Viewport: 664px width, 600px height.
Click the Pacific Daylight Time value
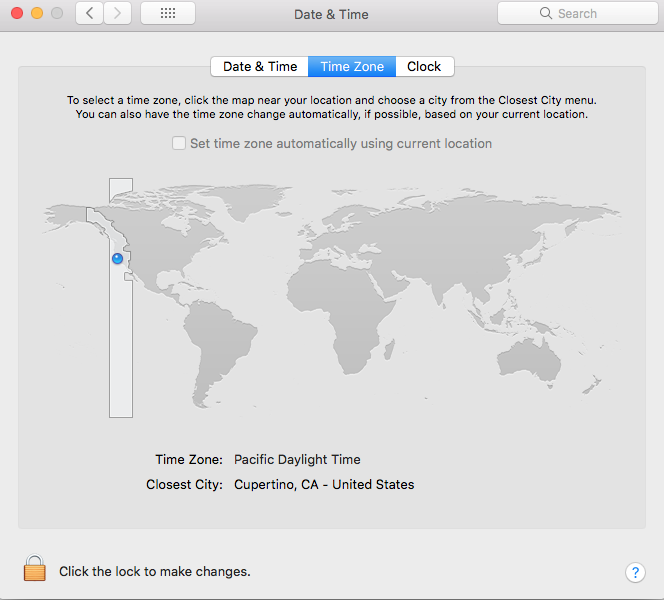(x=297, y=459)
